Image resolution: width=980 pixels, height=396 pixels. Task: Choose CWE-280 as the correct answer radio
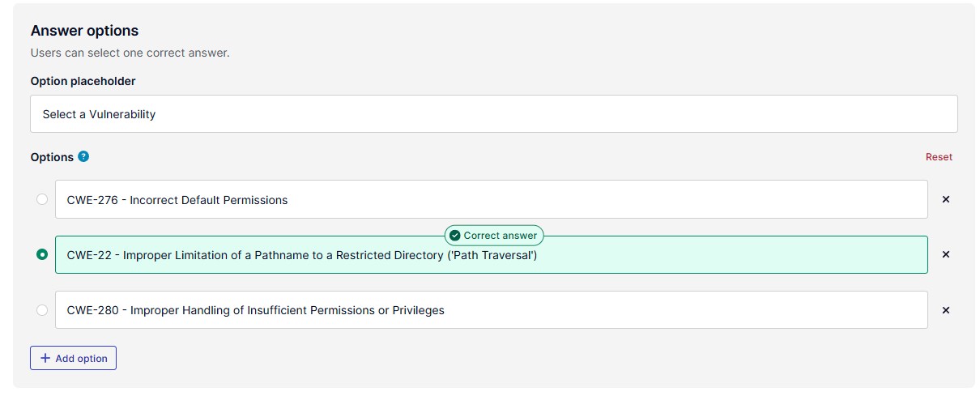pos(42,310)
